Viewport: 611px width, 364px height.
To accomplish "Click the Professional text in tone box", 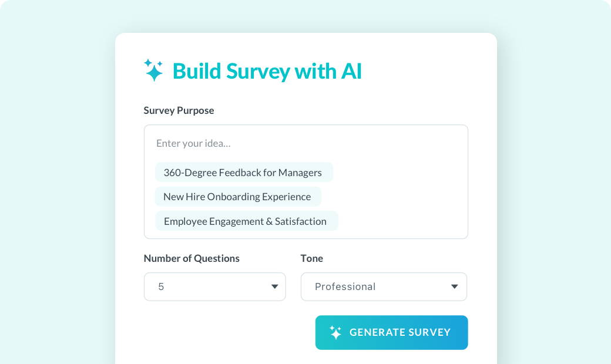I will pos(345,287).
